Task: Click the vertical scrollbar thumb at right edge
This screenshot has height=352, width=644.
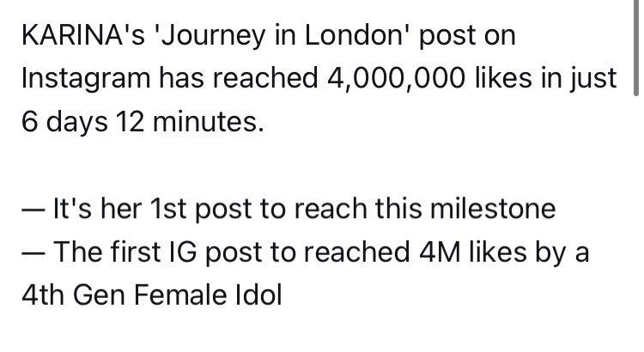Action: [636, 47]
